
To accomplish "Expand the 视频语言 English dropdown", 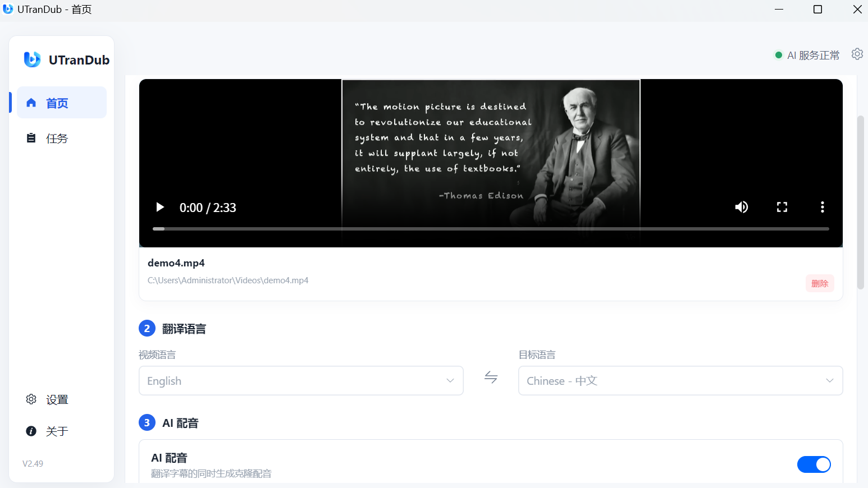I will [x=301, y=381].
